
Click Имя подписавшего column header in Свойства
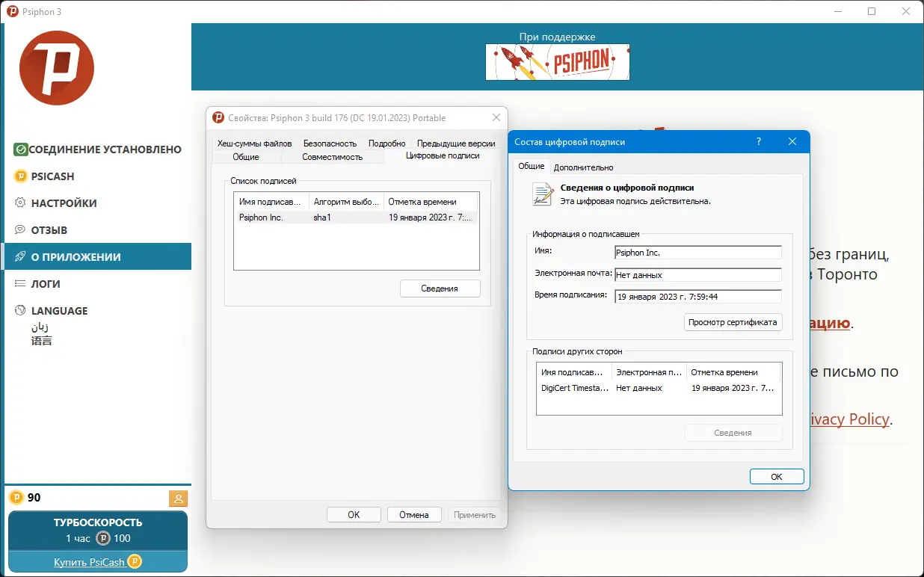pos(271,202)
